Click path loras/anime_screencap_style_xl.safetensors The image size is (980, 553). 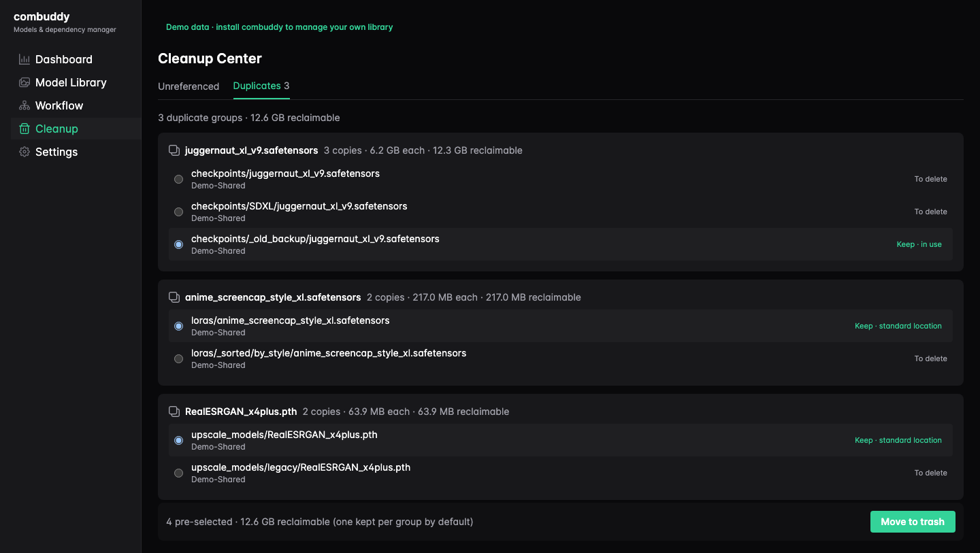click(x=290, y=320)
